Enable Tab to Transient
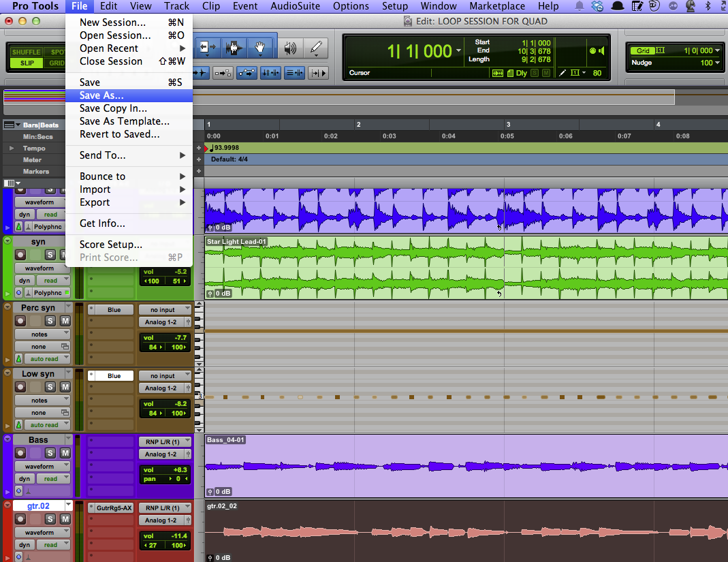The height and width of the screenshot is (562, 728). 202,73
